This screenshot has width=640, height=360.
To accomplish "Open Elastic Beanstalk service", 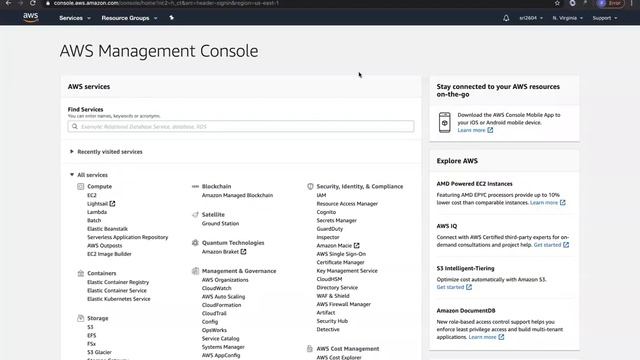I will click(x=107, y=229).
